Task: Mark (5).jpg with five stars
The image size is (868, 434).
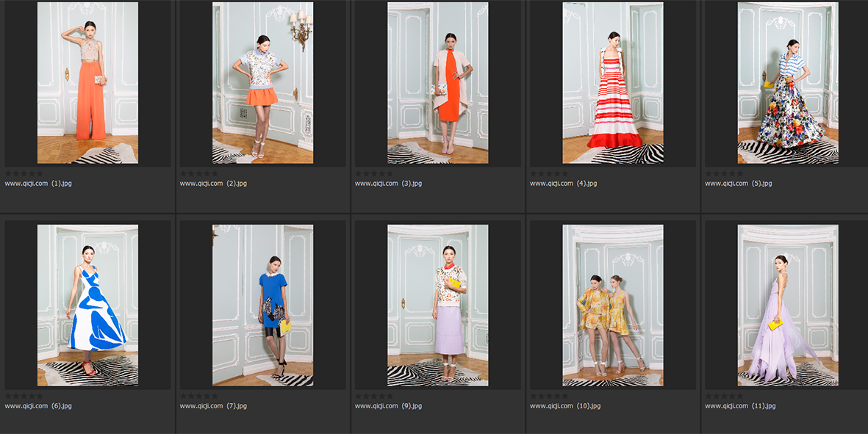Action: click(739, 173)
